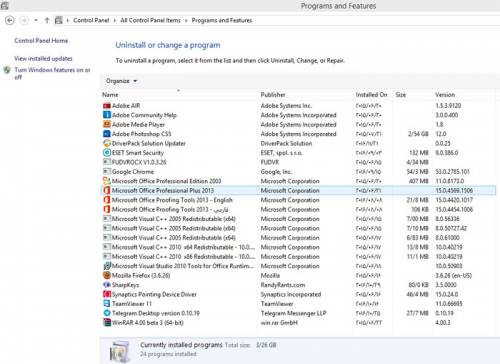The image size is (500, 364).
Task: Click the WinRAR icon
Action: pyautogui.click(x=107, y=323)
